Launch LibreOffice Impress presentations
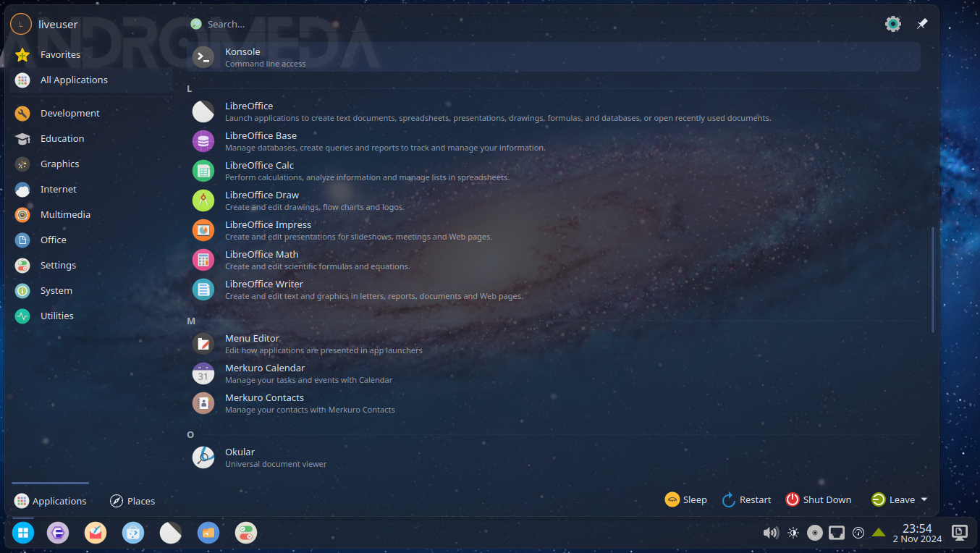980x553 pixels. (554, 230)
